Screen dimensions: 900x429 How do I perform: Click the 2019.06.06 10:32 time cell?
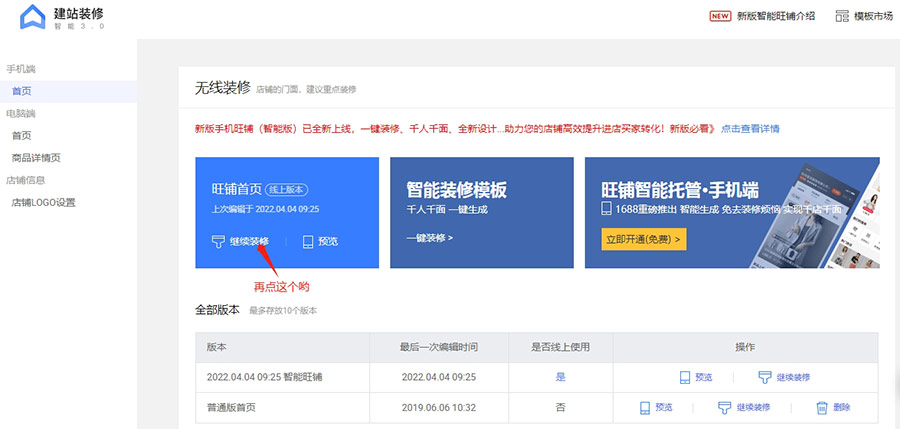tap(439, 408)
